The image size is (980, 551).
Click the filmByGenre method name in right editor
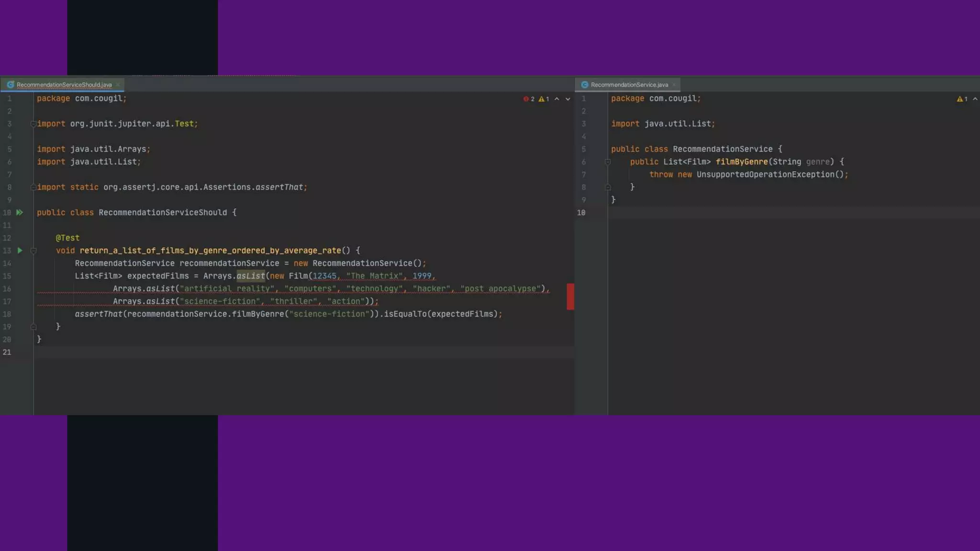pyautogui.click(x=741, y=162)
